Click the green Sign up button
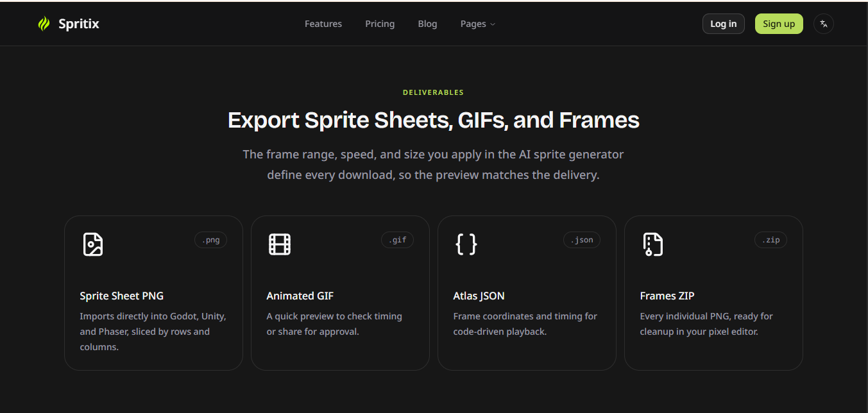 [x=779, y=24]
